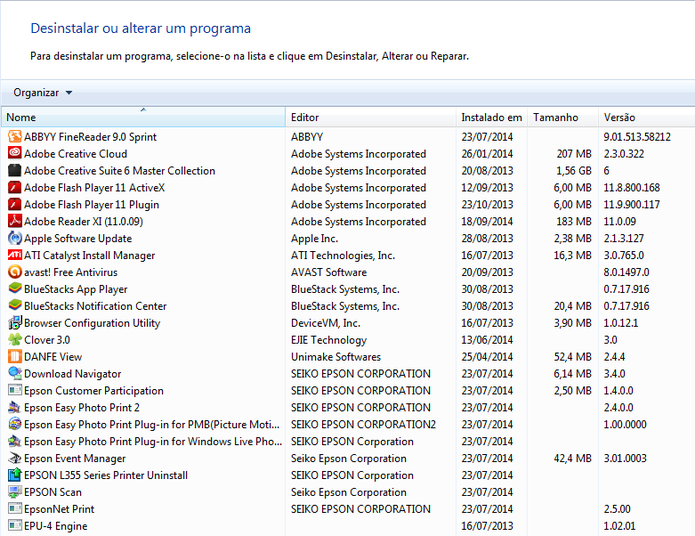695x536 pixels.
Task: Click the version 3.01.0003 cell
Action: (x=625, y=458)
